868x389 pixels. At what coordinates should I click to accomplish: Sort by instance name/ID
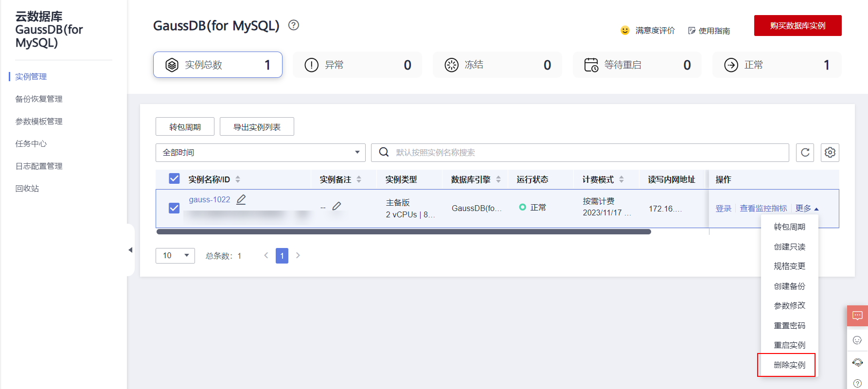(x=238, y=179)
